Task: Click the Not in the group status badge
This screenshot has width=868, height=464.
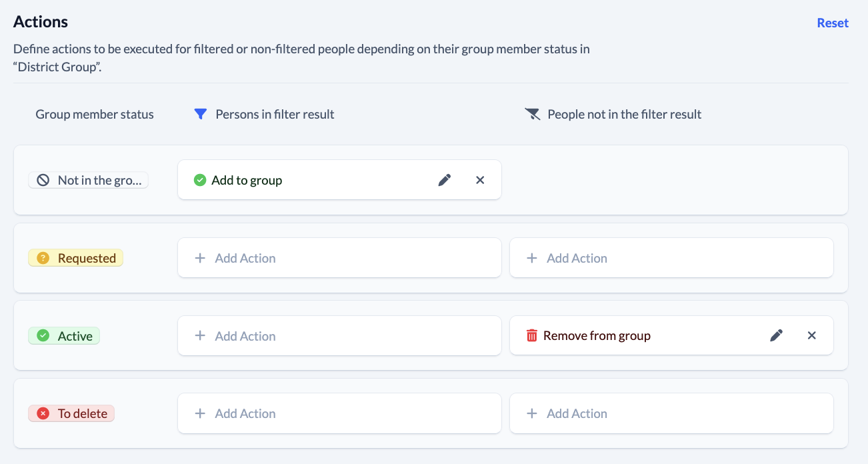Action: pyautogui.click(x=88, y=180)
